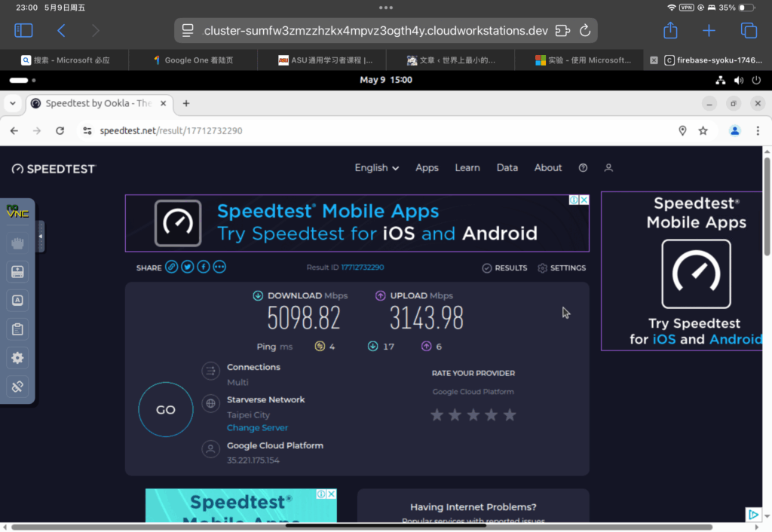Select the Speedtest by Ookla Chrome tab
The width and height of the screenshot is (772, 532).
(x=99, y=103)
